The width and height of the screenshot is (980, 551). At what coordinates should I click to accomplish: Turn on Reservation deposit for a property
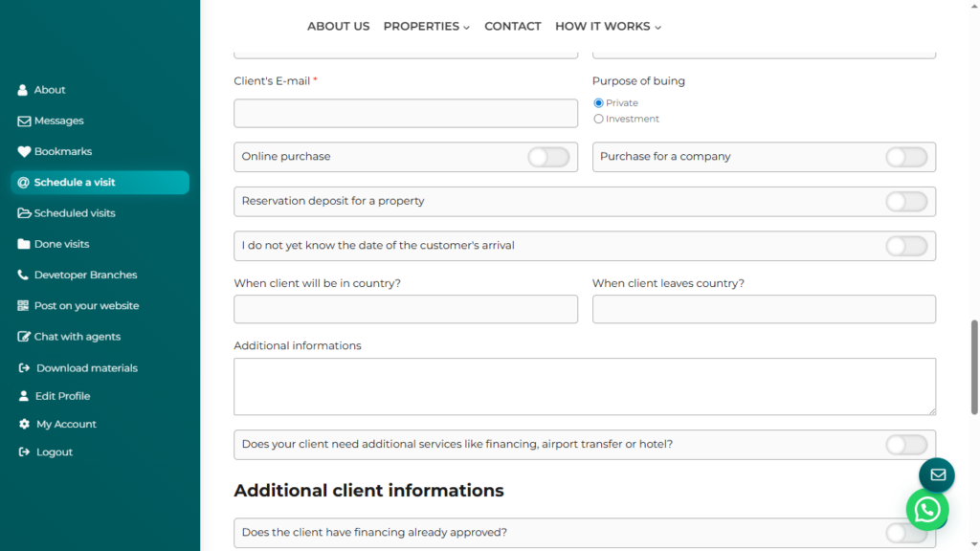[x=905, y=202]
